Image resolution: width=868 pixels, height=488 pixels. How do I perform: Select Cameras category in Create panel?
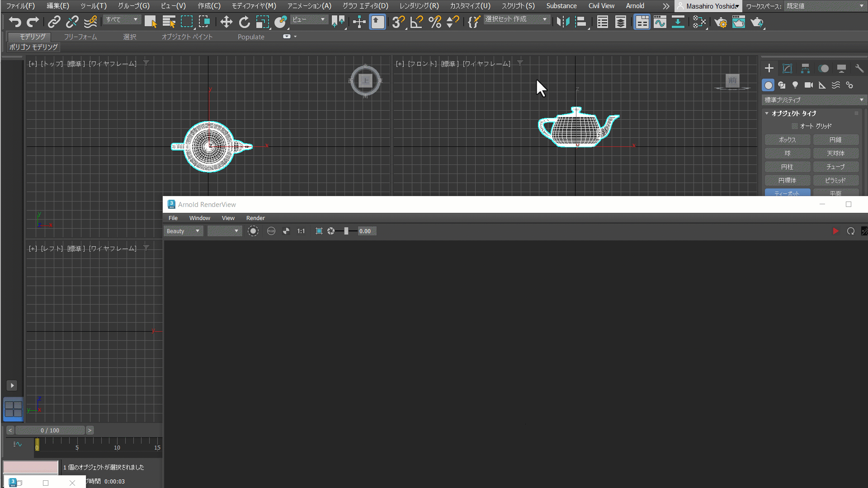(809, 85)
